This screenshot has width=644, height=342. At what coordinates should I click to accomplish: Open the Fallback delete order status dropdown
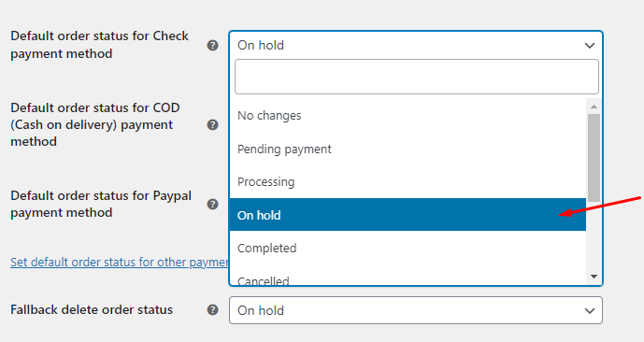pyautogui.click(x=416, y=310)
